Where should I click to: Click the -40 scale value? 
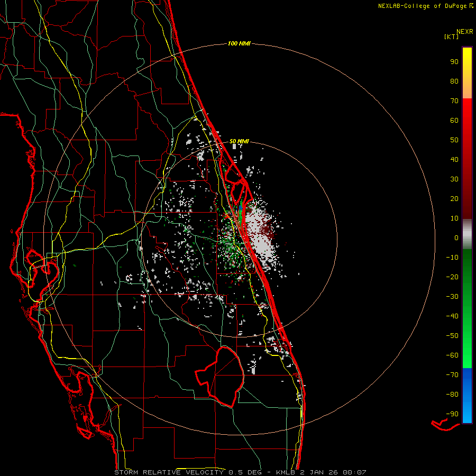pos(452,316)
